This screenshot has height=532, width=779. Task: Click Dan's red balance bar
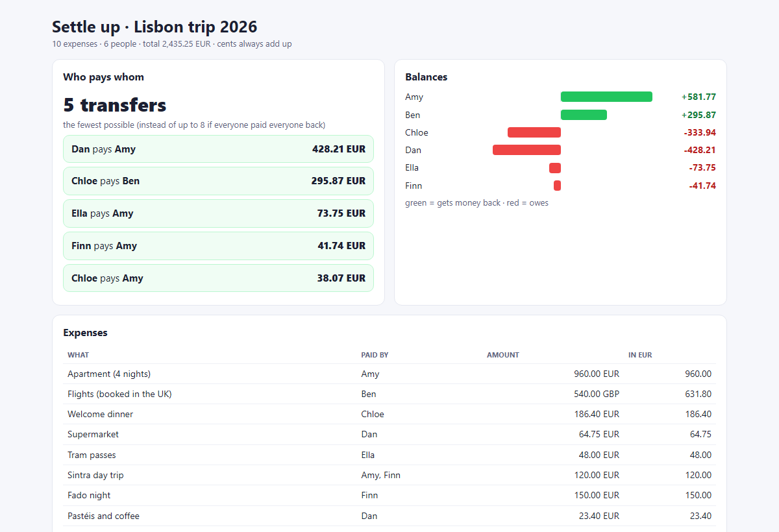tap(526, 150)
